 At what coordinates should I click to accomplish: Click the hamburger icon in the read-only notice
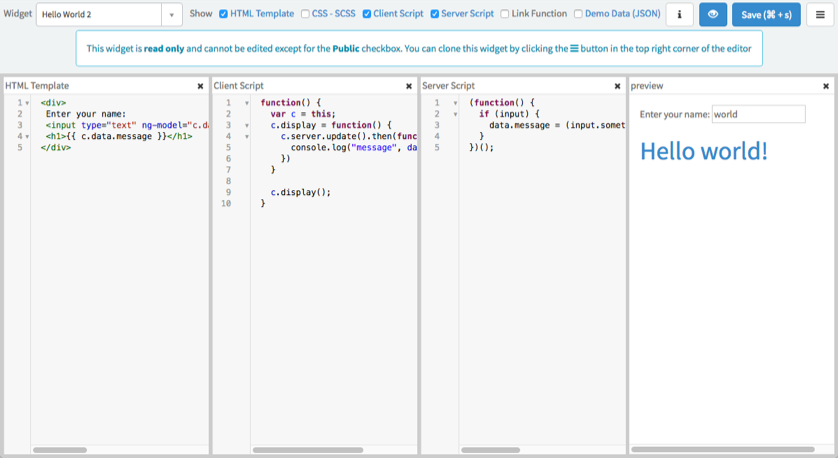[574, 49]
